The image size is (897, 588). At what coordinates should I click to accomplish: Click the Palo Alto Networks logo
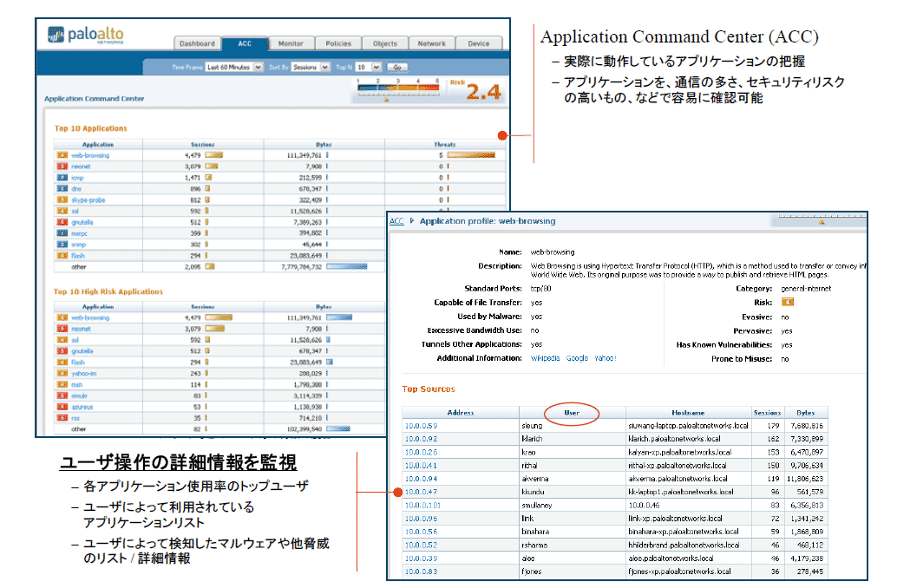click(85, 36)
